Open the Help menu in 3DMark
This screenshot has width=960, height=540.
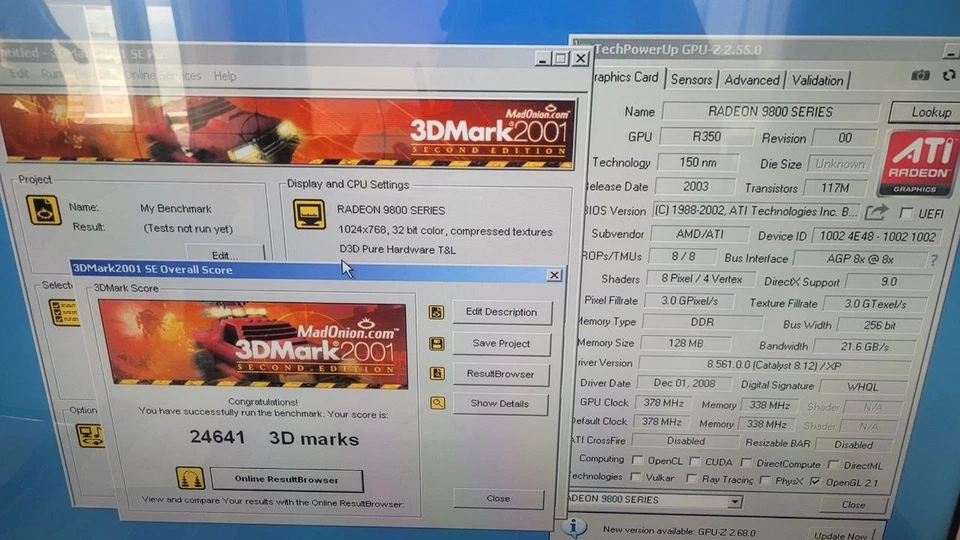(225, 76)
